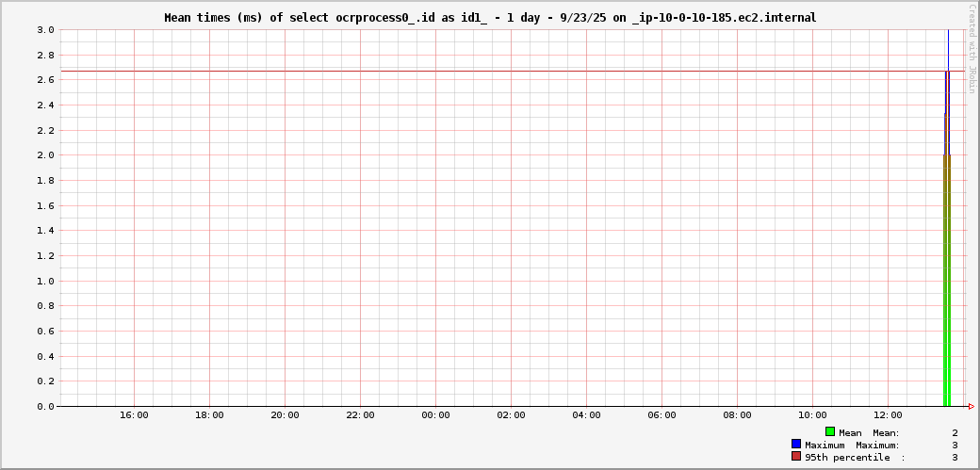Click the '95th percentile' legend label
Viewport: 980px width, 470px height.
(847, 458)
